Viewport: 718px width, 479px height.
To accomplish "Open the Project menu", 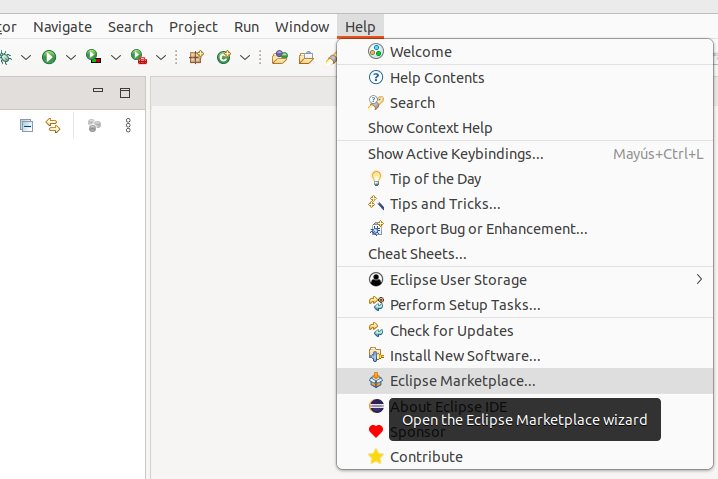I will tap(193, 27).
